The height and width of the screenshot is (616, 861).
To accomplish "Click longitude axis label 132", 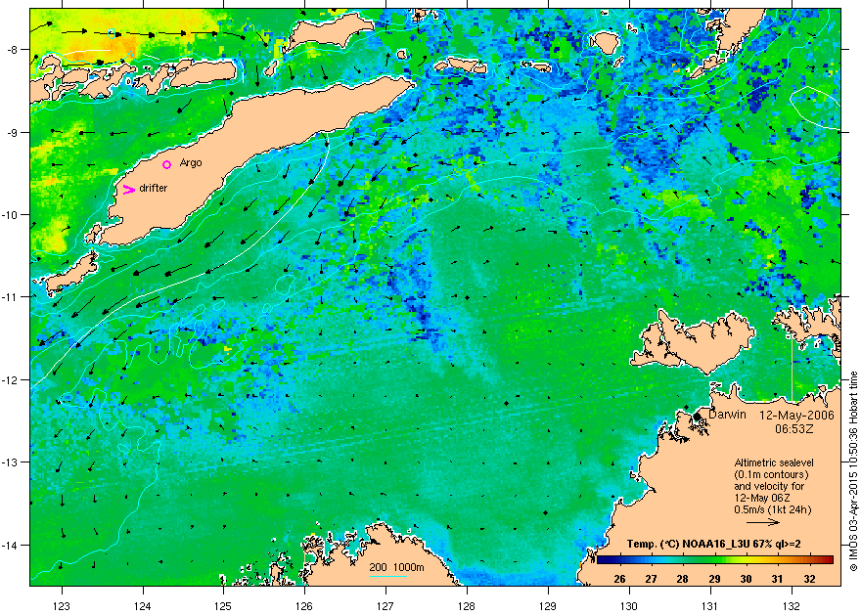I will (792, 606).
